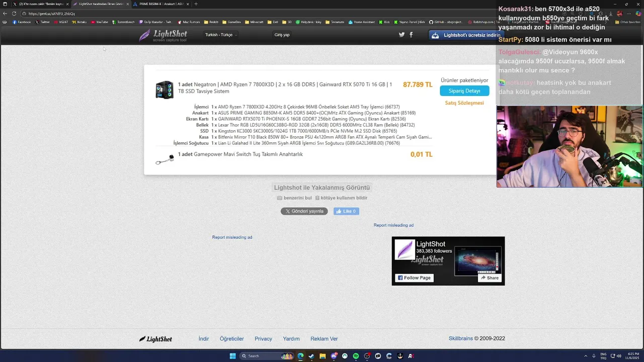Open the Privacy footer link
Screen dimensions: 644x362
pos(263,339)
